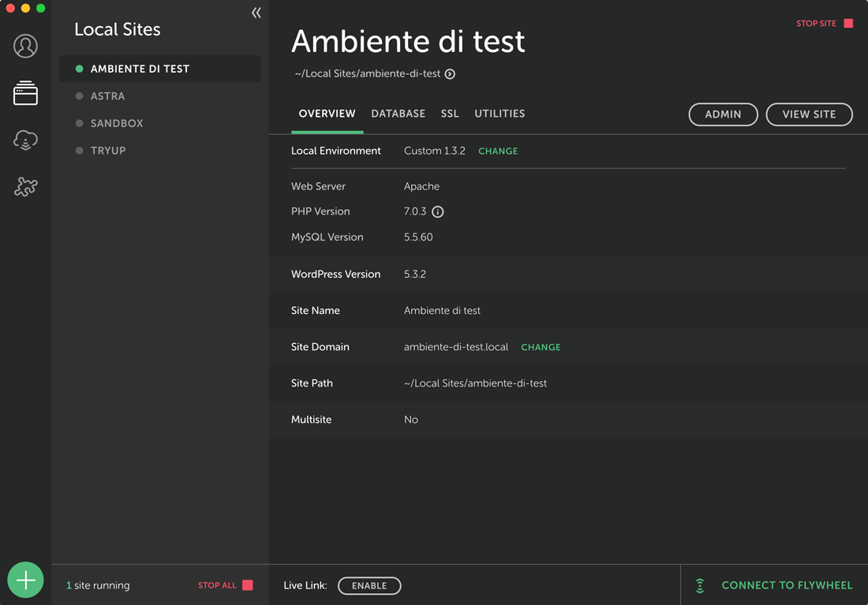The height and width of the screenshot is (605, 868).
Task: Click the '1 site running' status text
Action: click(x=98, y=585)
